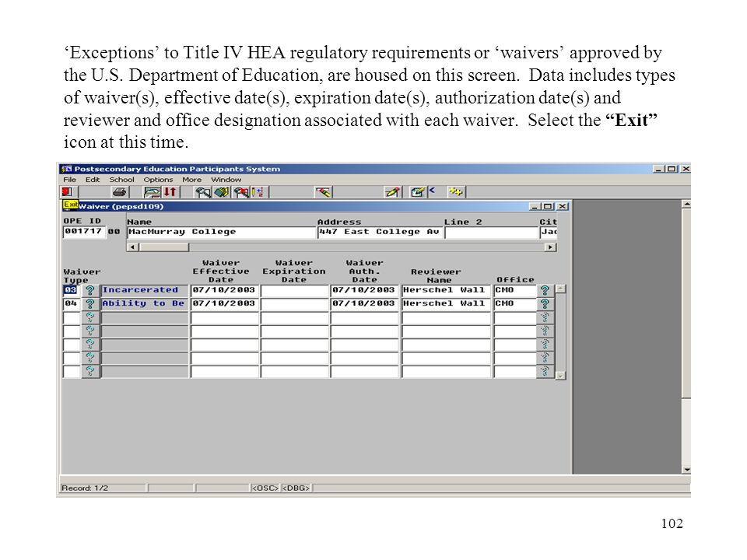Minimize the Postsecondary Education Participants System window

coord(658,169)
